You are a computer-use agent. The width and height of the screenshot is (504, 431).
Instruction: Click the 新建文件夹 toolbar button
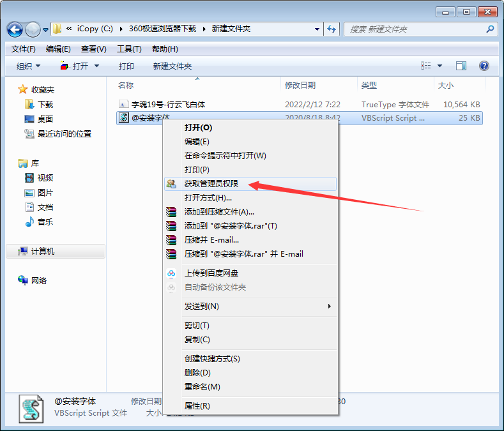point(172,66)
